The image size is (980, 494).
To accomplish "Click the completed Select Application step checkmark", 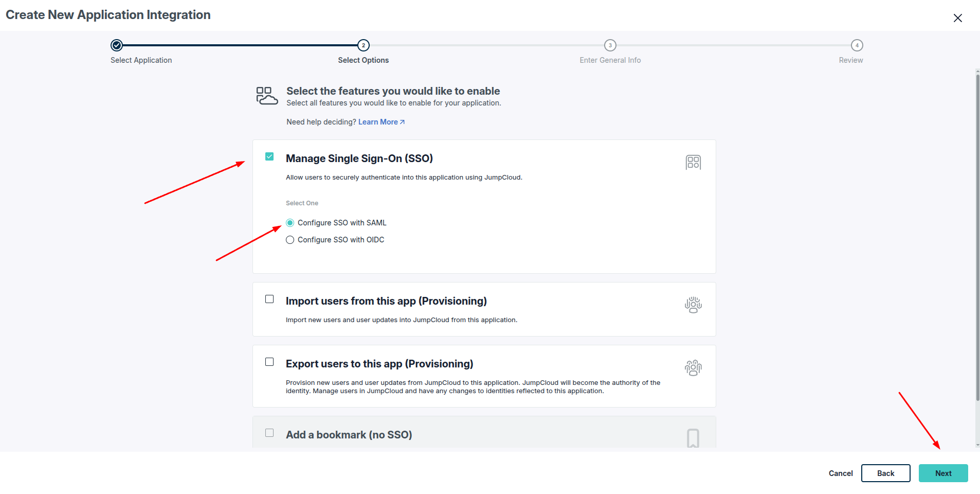I will click(x=117, y=45).
